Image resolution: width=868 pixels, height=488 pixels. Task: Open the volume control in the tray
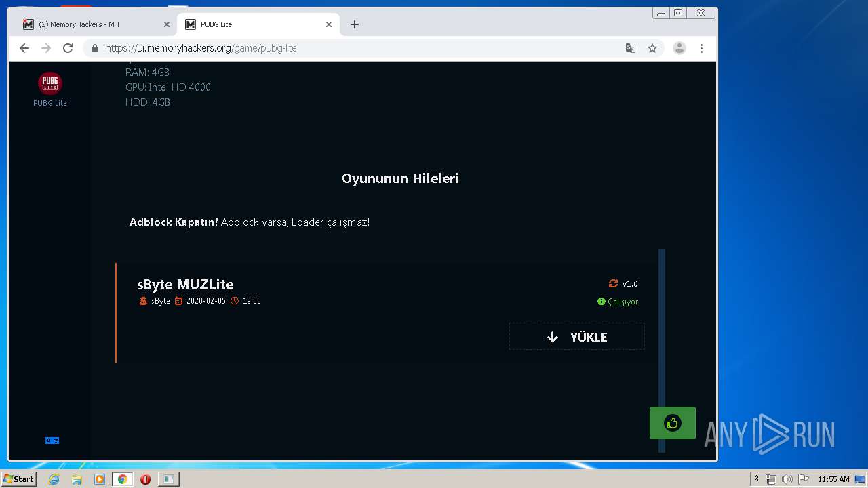click(787, 479)
